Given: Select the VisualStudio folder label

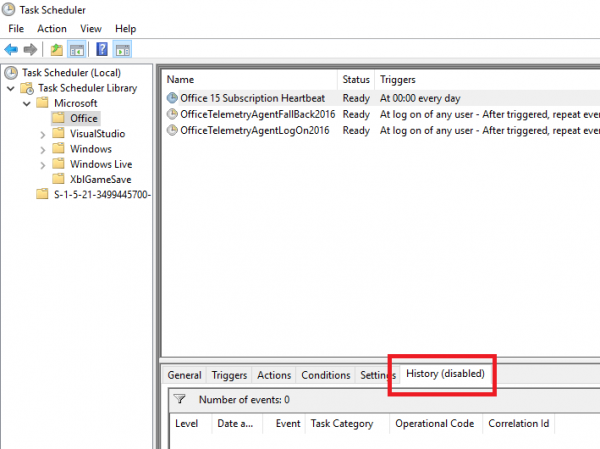Looking at the screenshot, I should coord(98,134).
